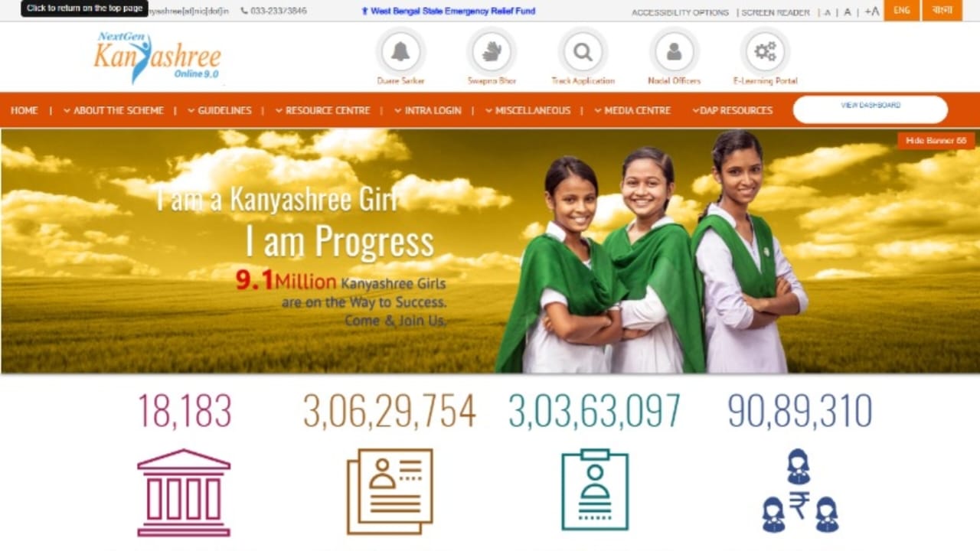Expand the Media Centre dropdown
Screen dimensions: 980x551
tap(632, 110)
